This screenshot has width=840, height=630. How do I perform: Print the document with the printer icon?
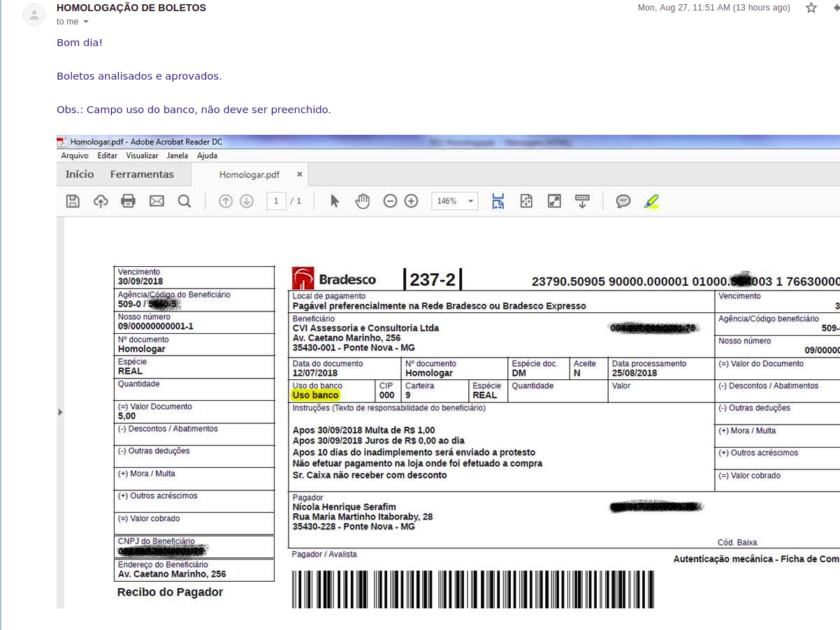128,201
